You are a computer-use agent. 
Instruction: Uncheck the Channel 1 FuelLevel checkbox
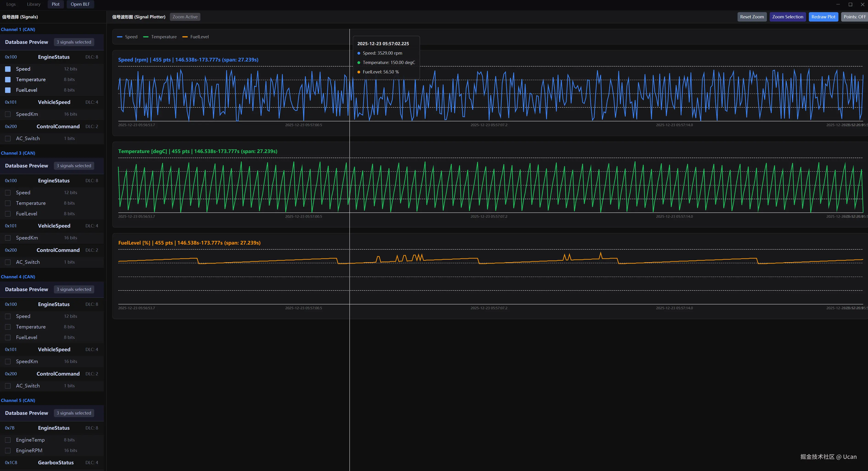point(8,90)
